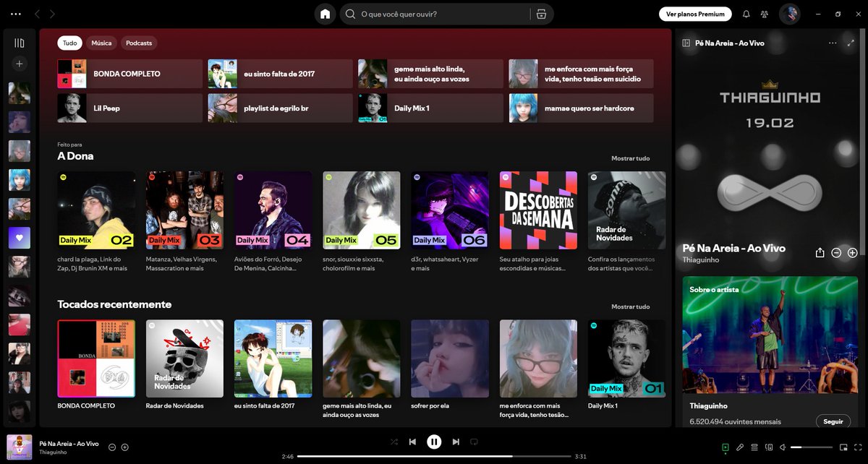868x464 pixels.
Task: Open Lil Peep shortcut tile
Action: [x=130, y=108]
